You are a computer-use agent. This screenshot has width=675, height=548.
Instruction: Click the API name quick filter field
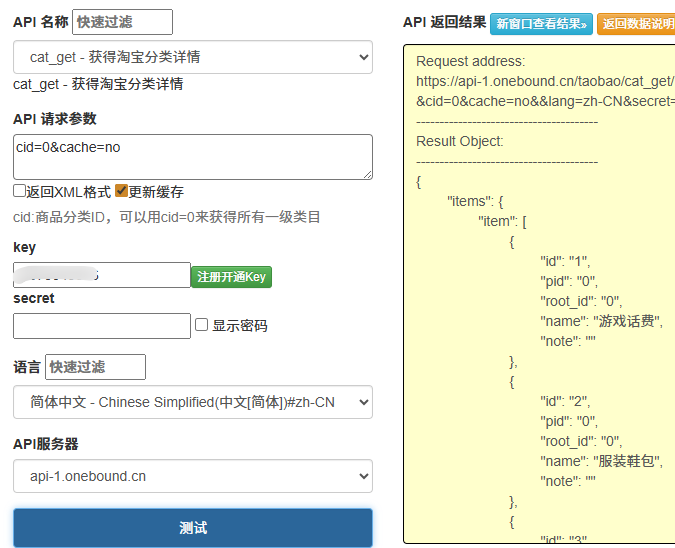(122, 22)
